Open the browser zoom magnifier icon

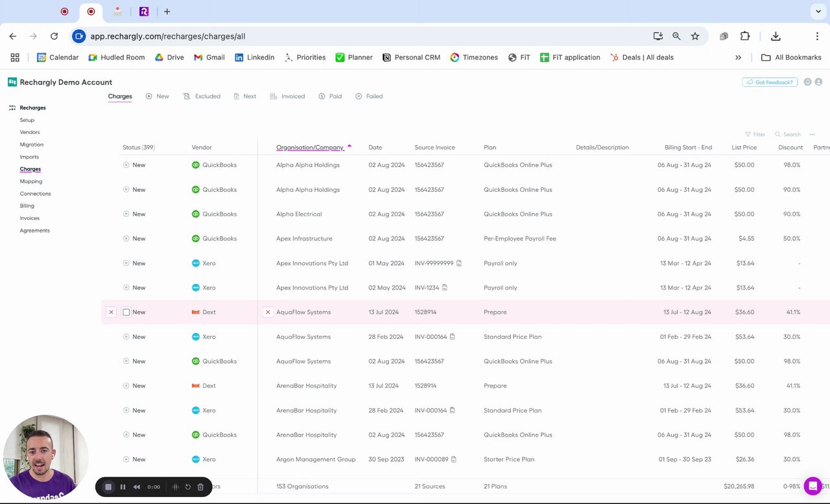click(x=676, y=36)
